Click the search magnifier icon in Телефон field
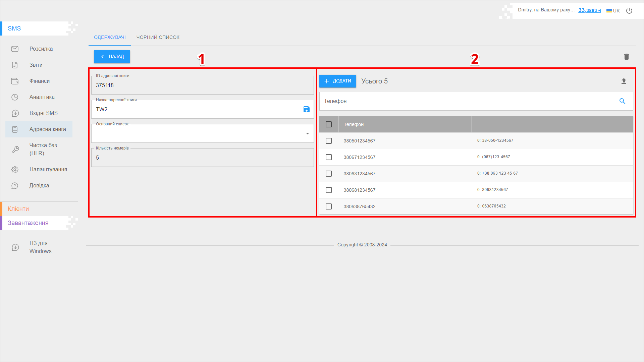Image resolution: width=644 pixels, height=362 pixels. (x=622, y=101)
